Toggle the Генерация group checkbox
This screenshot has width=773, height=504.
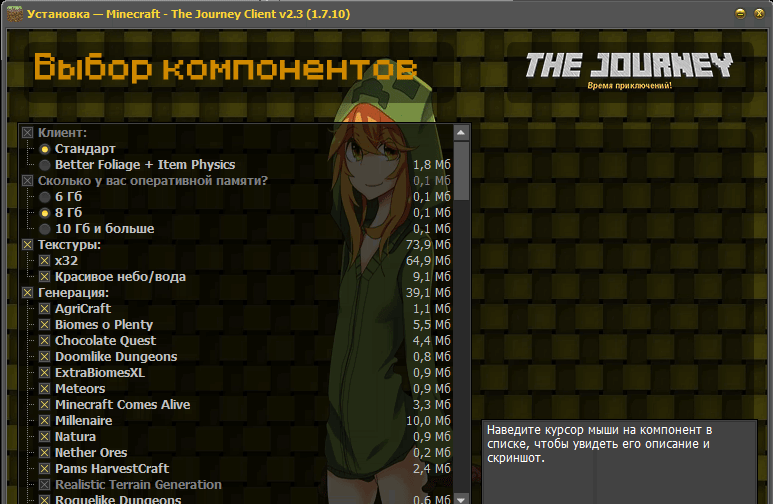(x=28, y=293)
